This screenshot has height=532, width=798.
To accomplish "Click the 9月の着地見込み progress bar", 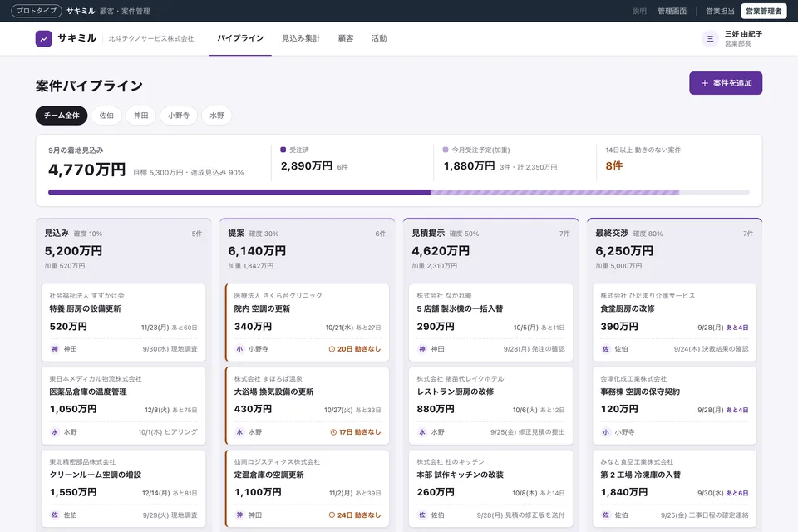I will click(399, 193).
